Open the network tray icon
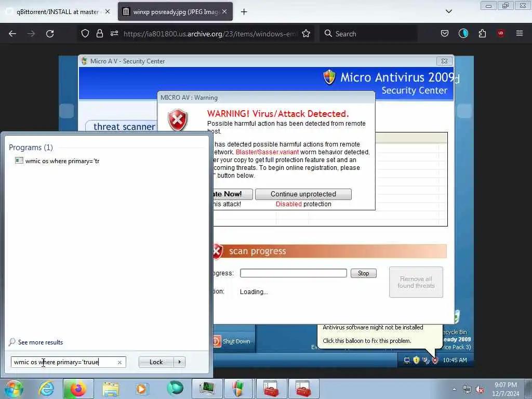The image size is (532, 399). click(x=467, y=390)
